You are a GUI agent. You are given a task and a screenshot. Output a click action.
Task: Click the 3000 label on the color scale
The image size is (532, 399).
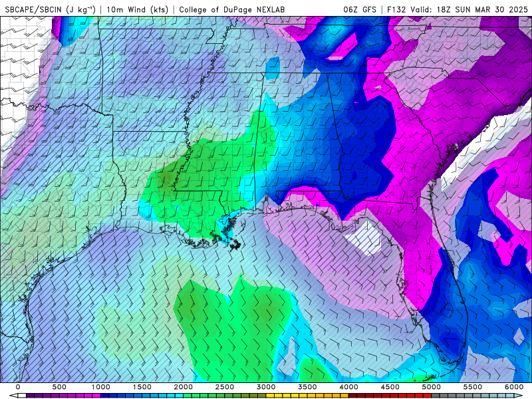tap(266, 387)
